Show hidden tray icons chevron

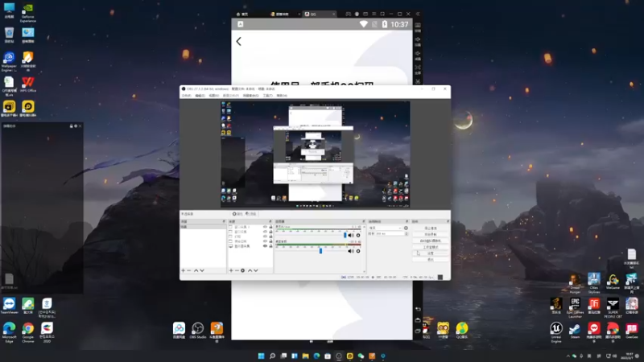[x=568, y=356]
